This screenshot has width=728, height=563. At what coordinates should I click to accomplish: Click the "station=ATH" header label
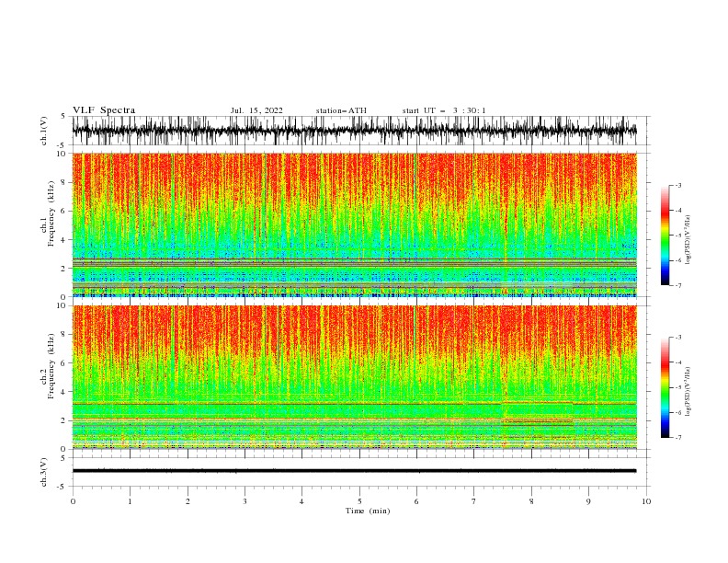341,110
